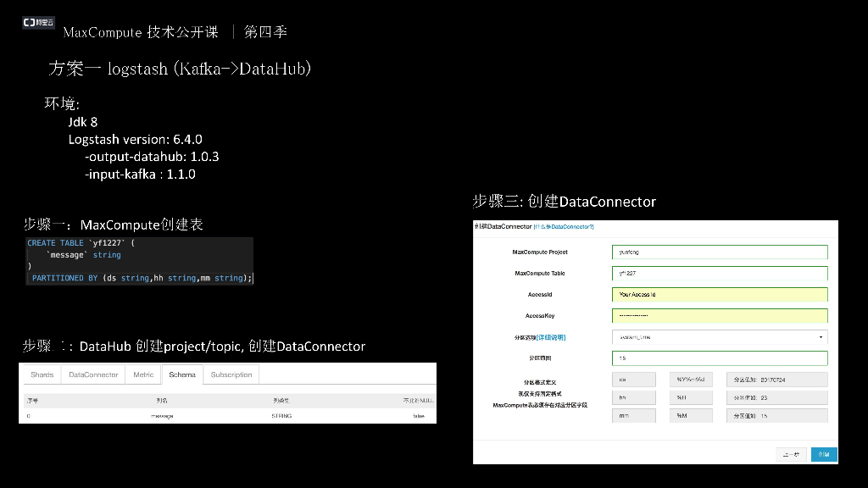Click the AccessId input field
This screenshot has height=488, width=868.
point(720,294)
